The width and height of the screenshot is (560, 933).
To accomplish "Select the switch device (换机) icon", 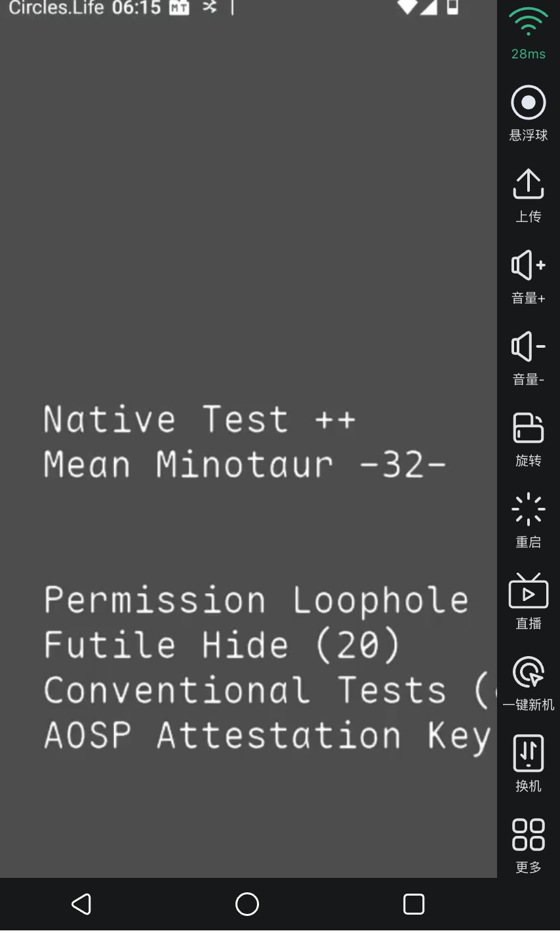I will click(x=528, y=754).
